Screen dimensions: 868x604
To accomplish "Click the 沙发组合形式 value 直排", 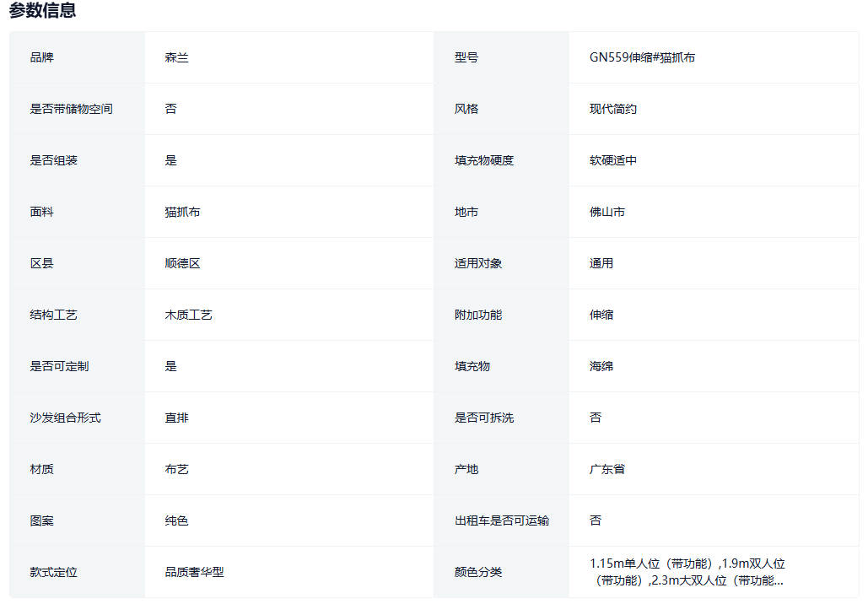I will (176, 418).
